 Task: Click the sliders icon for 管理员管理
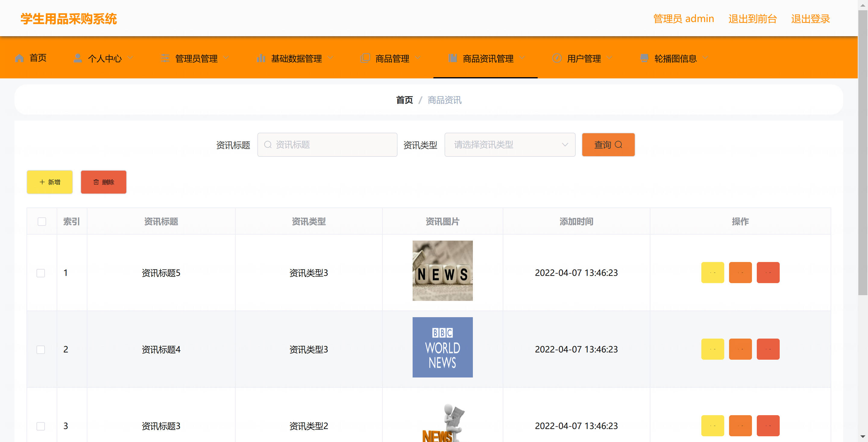(x=165, y=58)
